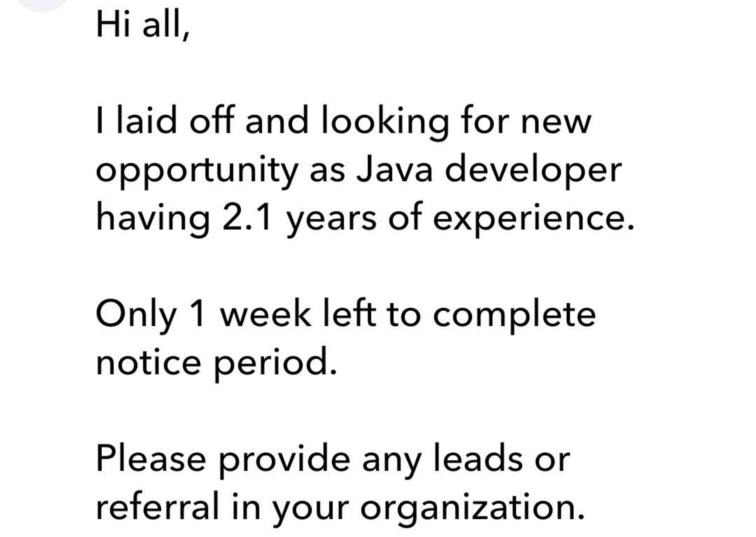Click the text "notice period."
This screenshot has width=756, height=537.
click(x=216, y=363)
